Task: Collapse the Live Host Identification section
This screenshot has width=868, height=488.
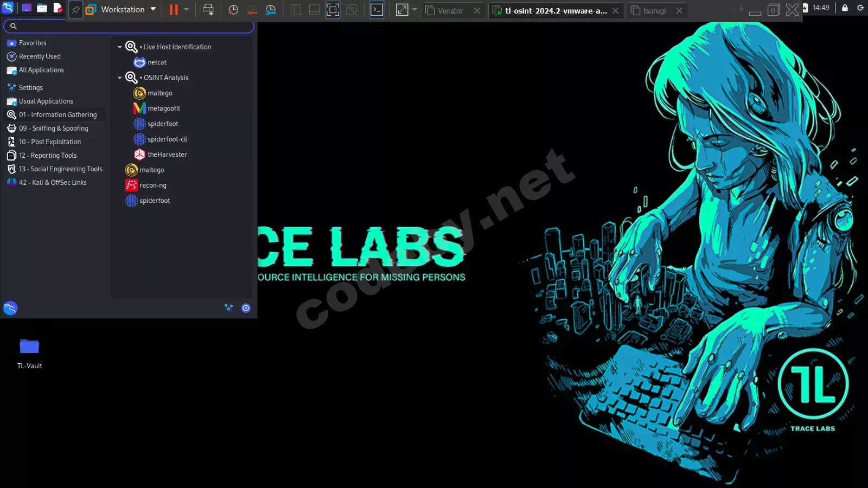Action: (120, 47)
